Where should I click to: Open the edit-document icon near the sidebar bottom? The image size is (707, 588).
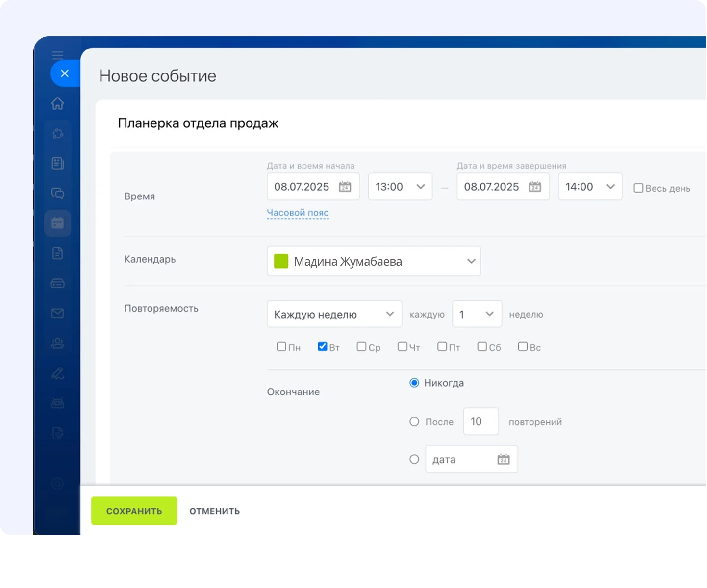coord(58,433)
